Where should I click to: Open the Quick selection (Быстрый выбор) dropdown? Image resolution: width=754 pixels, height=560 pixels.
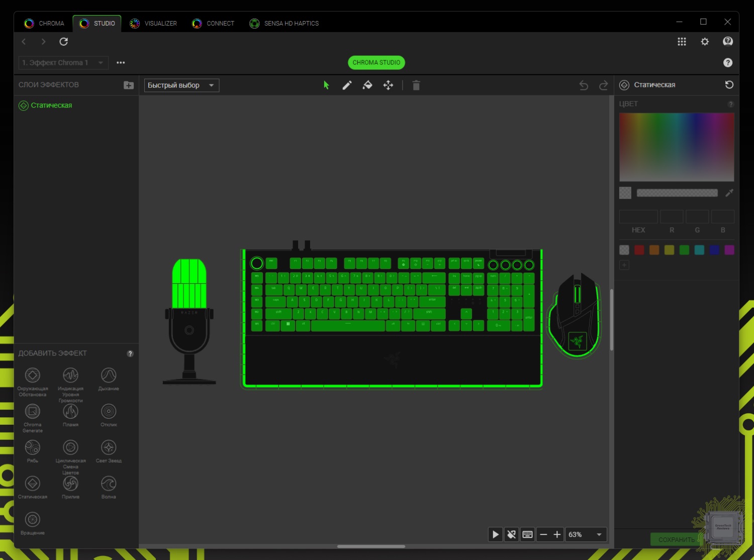click(181, 85)
